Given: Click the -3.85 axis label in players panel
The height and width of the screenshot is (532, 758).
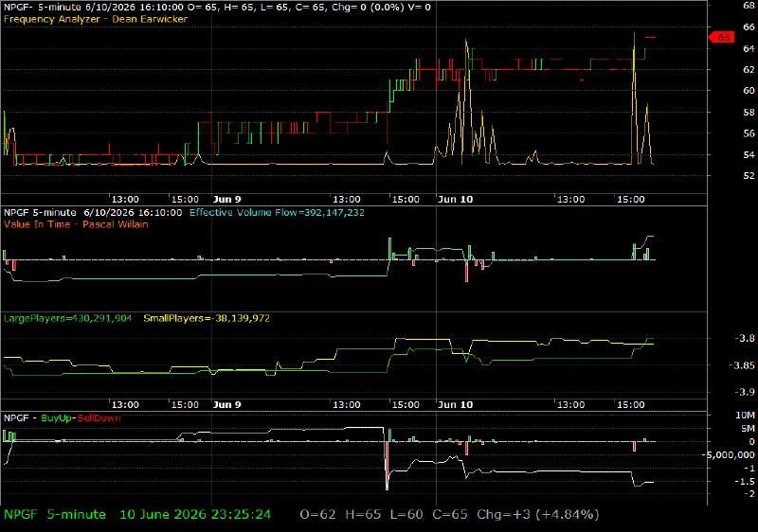Looking at the screenshot, I should click(x=742, y=365).
